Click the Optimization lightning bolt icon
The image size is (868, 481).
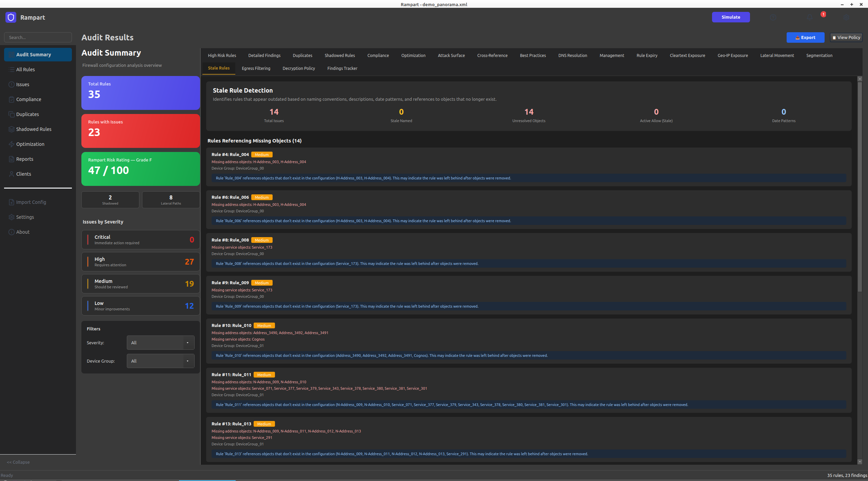[x=12, y=144]
